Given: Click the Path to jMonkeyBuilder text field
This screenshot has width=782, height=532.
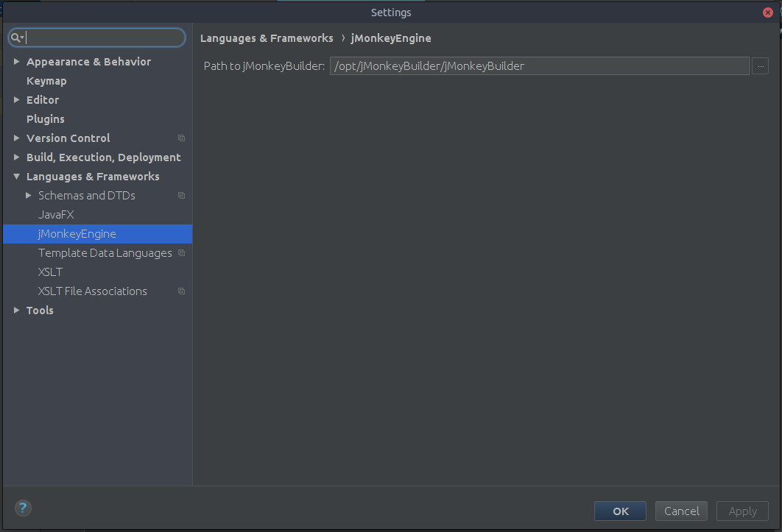Looking at the screenshot, I should [x=539, y=65].
